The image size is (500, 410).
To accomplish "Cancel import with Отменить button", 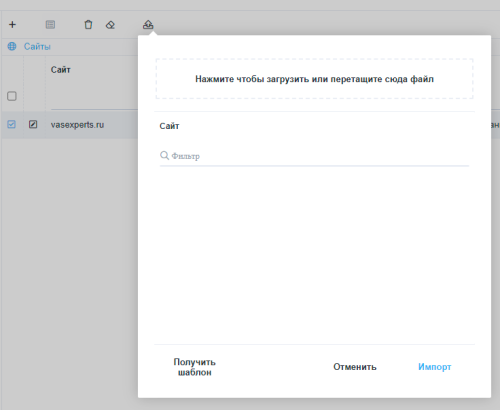I will click(x=355, y=367).
